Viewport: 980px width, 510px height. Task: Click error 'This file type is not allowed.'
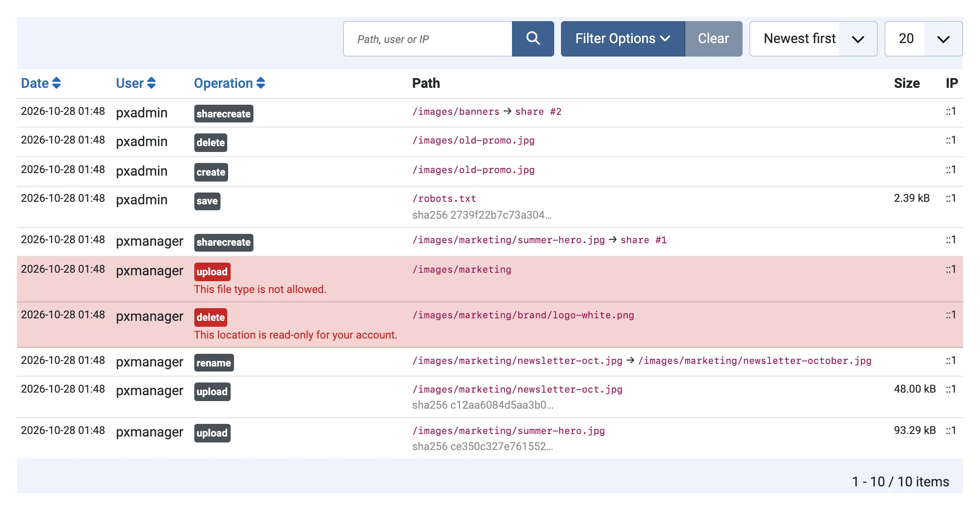click(260, 289)
